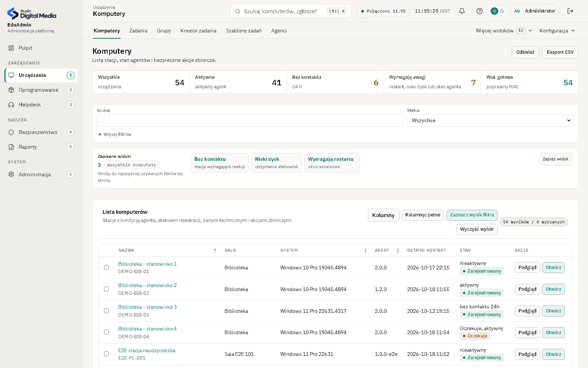Sort the Agent column

[x=398, y=250]
